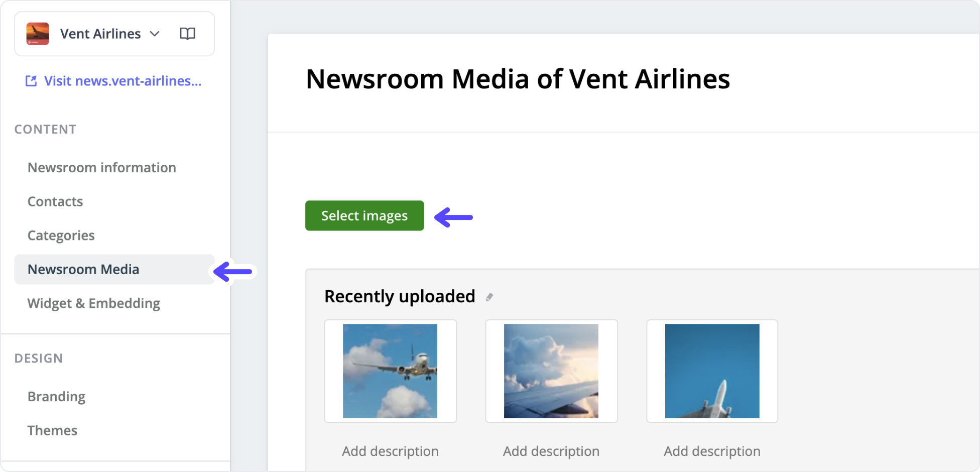This screenshot has width=980, height=472.
Task: Open the Visit news.vent-airlines link
Action: tap(122, 81)
